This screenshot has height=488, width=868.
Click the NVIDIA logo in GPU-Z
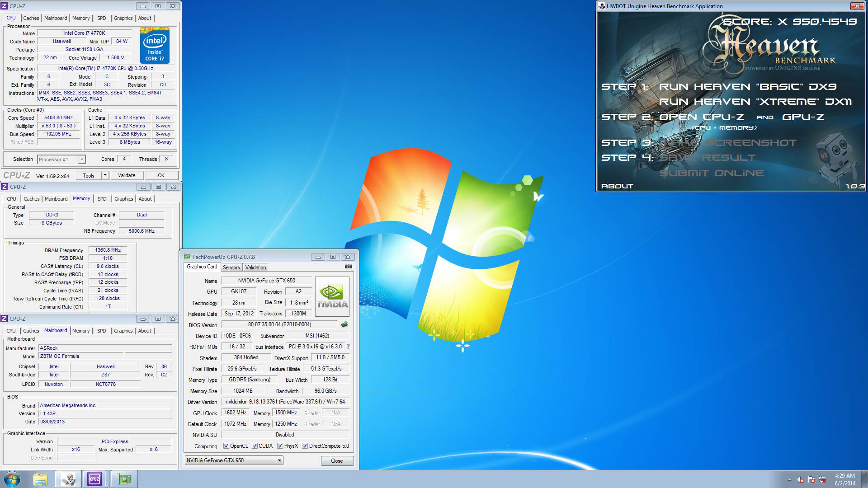pos(332,296)
